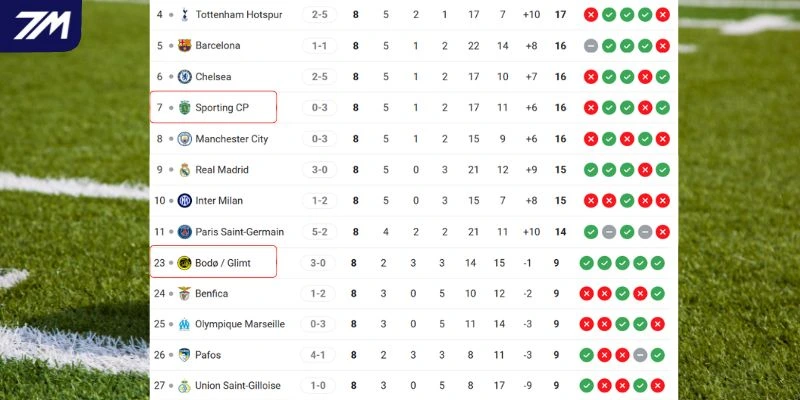Select the Union Saint-Gilloise team name
Screen dimensions: 800x400
238,386
